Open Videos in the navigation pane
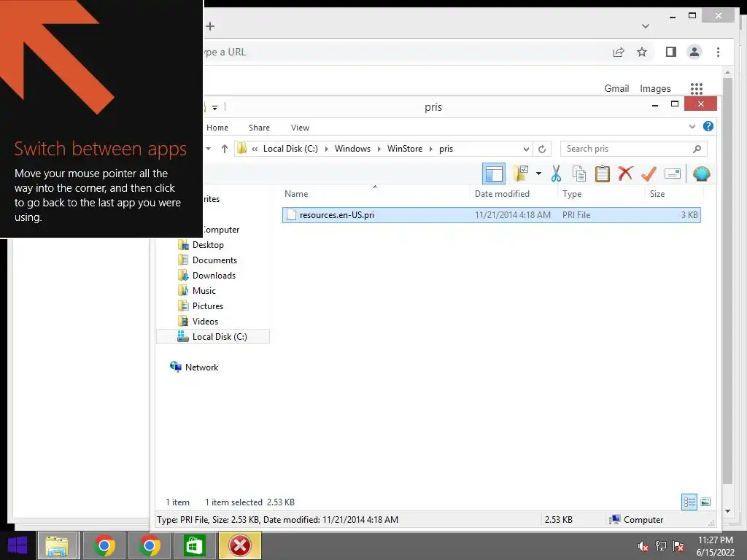This screenshot has height=560, width=747. (x=205, y=321)
